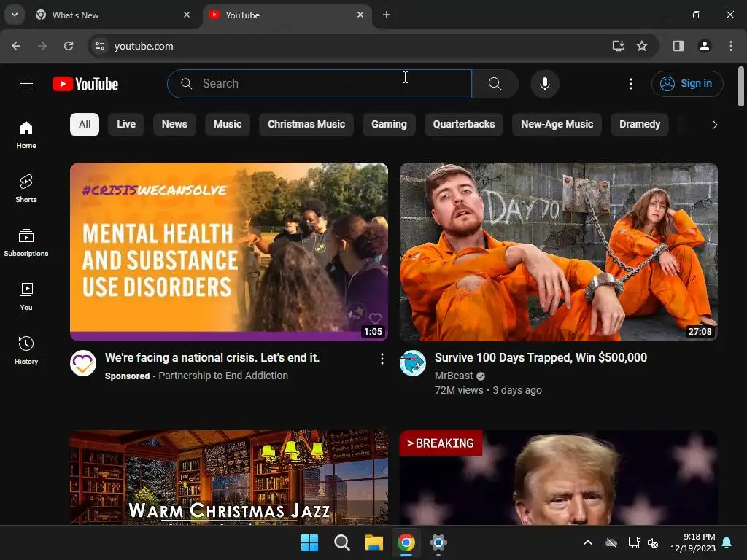The height and width of the screenshot is (560, 747).
Task: Open Windows Start menu
Action: tap(309, 542)
